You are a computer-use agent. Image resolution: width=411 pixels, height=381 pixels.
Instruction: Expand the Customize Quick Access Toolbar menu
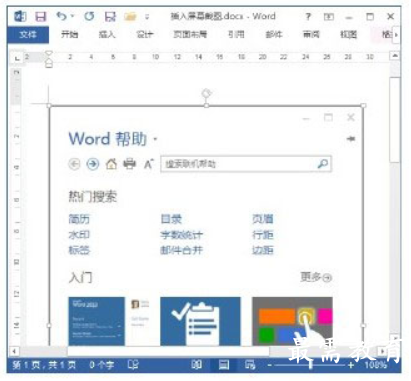tap(147, 17)
